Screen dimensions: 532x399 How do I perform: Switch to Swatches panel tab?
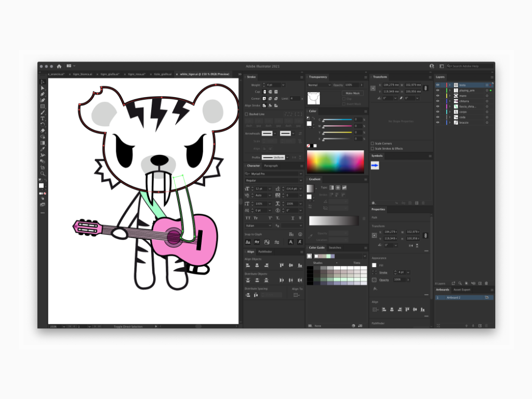(x=335, y=248)
